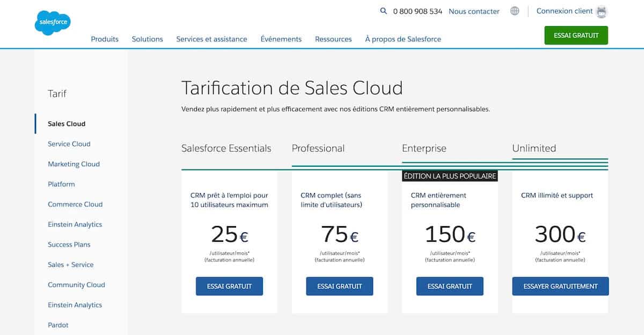Expand the Services et assistance menu
Image resolution: width=644 pixels, height=335 pixels.
point(211,39)
